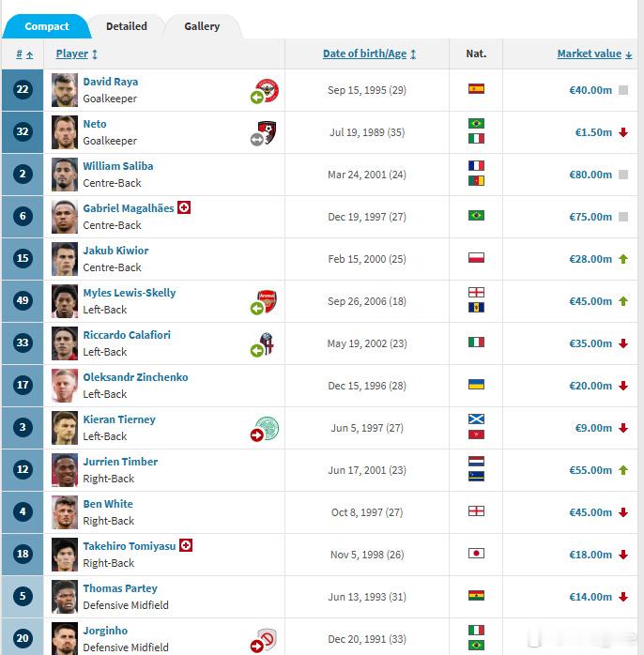The height and width of the screenshot is (655, 644).
Task: Click the Bournemouth crest next to Neto
Action: click(267, 132)
